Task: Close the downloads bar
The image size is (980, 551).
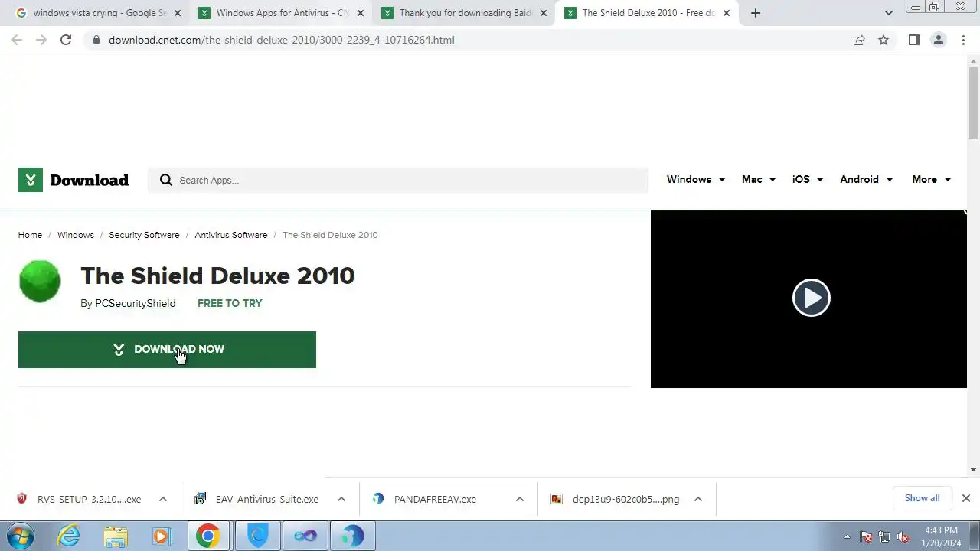Action: point(966,498)
